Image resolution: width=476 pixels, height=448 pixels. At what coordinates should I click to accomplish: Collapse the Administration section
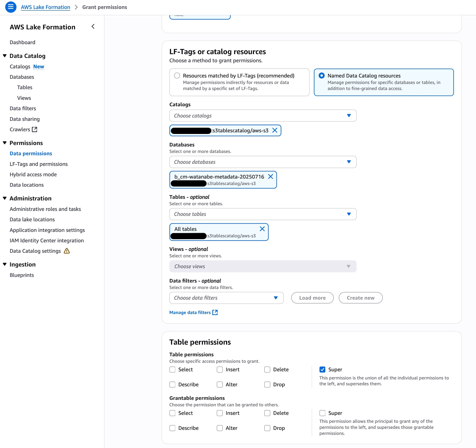click(5, 198)
